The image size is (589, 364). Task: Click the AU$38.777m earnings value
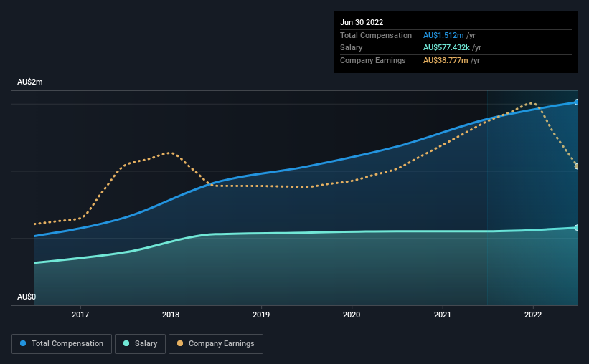click(x=446, y=60)
